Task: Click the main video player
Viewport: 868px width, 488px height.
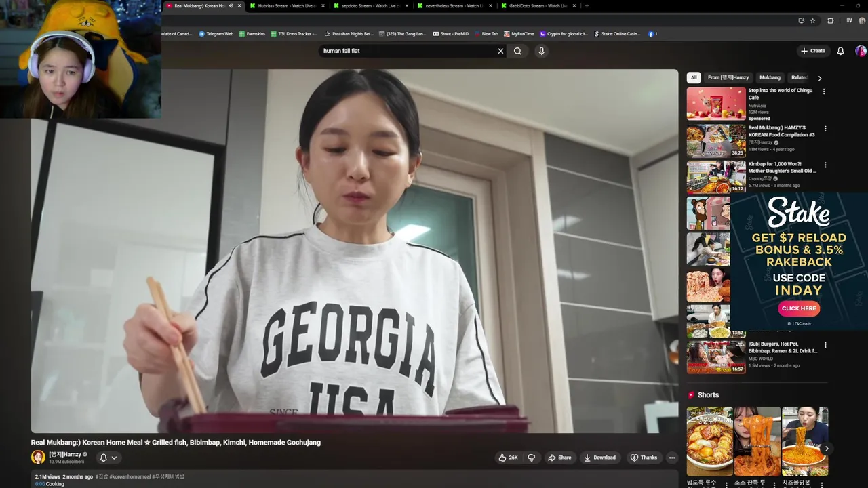Action: click(355, 251)
